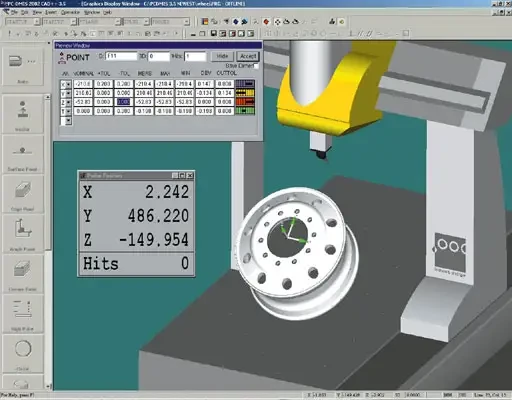Open the View menu
The width and height of the screenshot is (512, 400).
[x=37, y=12]
